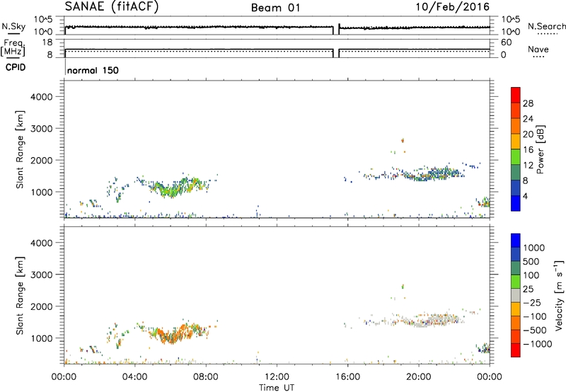The height and width of the screenshot is (392, 566).
Task: Select the Nave legend label
Action: [x=538, y=49]
